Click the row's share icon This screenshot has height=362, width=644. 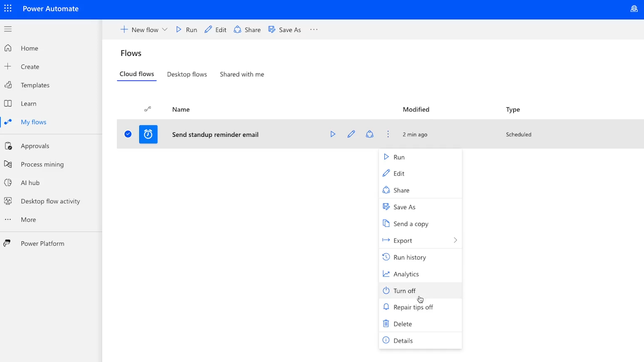(x=369, y=134)
